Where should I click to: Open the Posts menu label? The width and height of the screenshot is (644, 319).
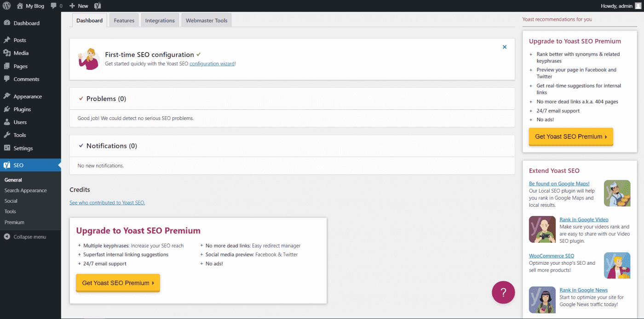(x=20, y=40)
